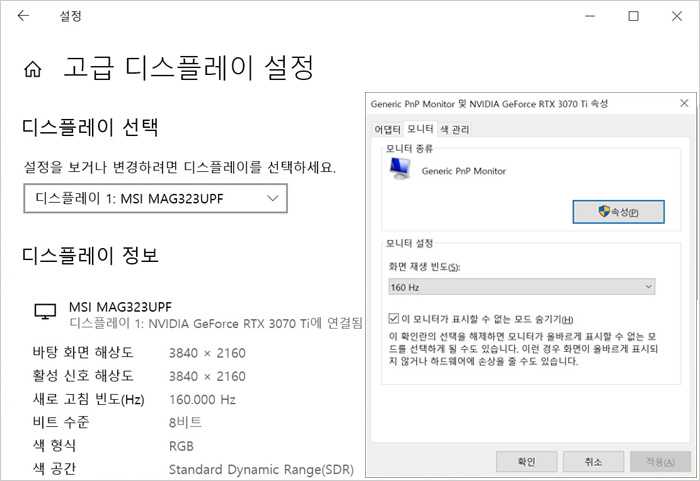Open the display selection dropdown MSI MAG323UPF

(155, 198)
